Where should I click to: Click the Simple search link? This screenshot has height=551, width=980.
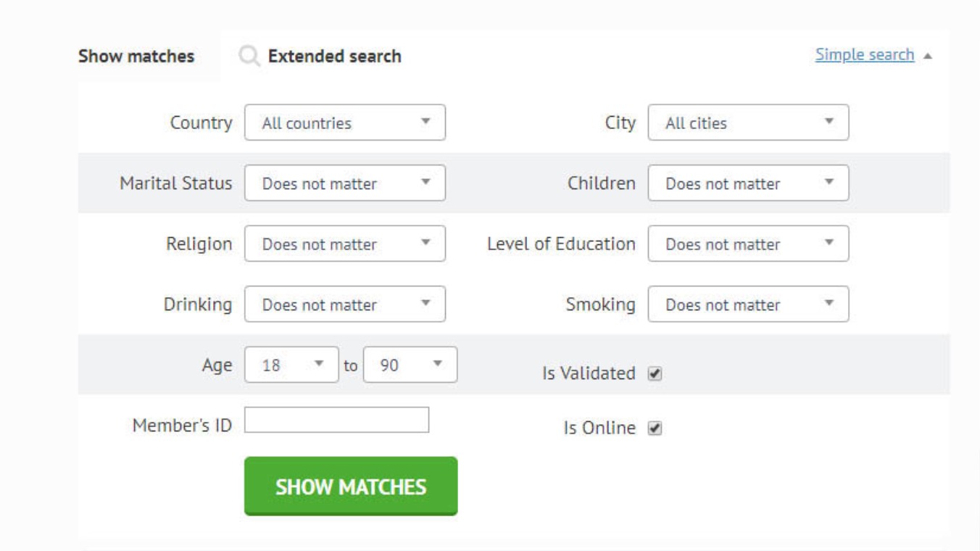point(865,54)
